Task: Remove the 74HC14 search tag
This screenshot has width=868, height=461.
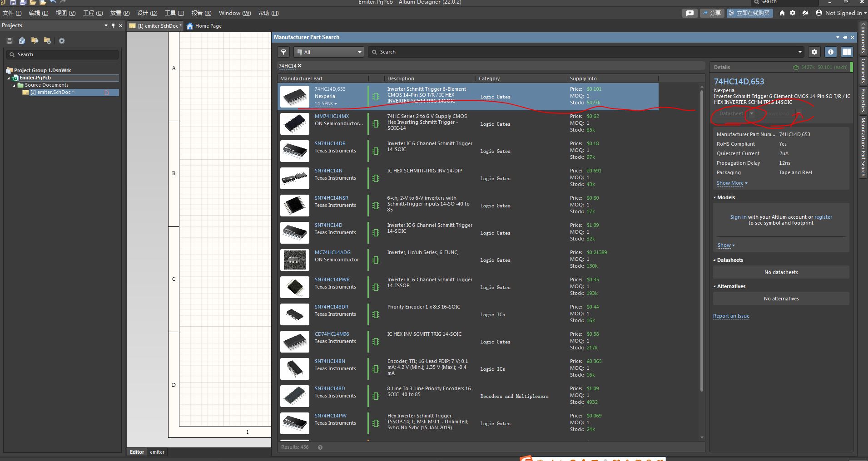Action: pyautogui.click(x=300, y=66)
